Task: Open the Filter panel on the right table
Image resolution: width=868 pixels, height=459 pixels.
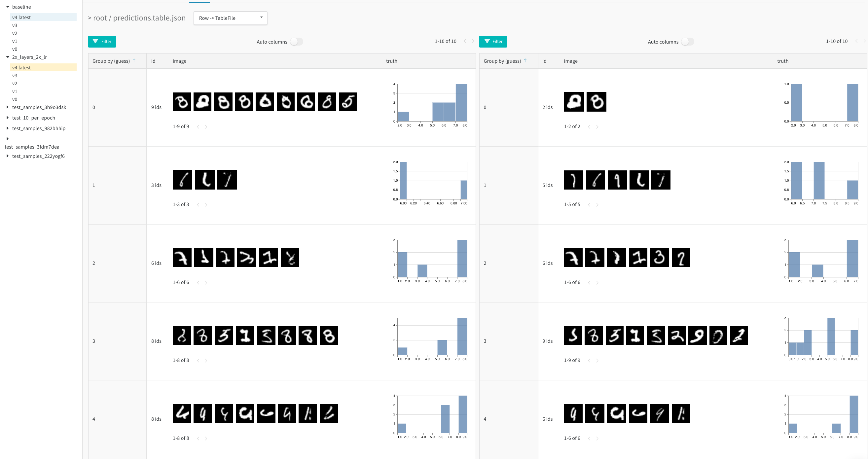Action: pyautogui.click(x=493, y=42)
